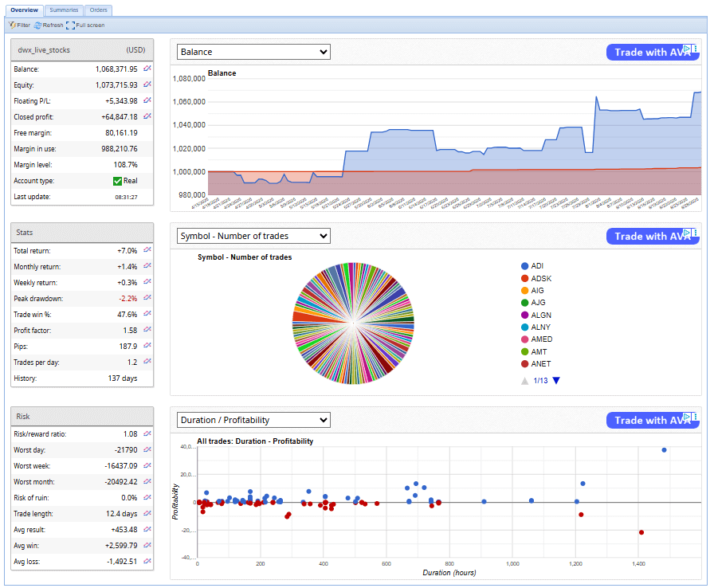Image resolution: width=710 pixels, height=588 pixels.
Task: Expand Symbol - Number of trades dropdown
Action: [x=253, y=236]
